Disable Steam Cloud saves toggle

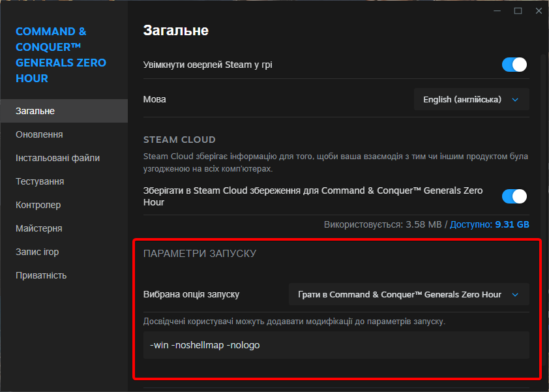coord(514,196)
